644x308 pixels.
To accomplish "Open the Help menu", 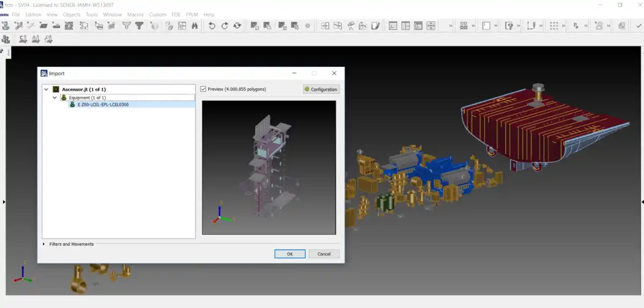I will point(209,15).
